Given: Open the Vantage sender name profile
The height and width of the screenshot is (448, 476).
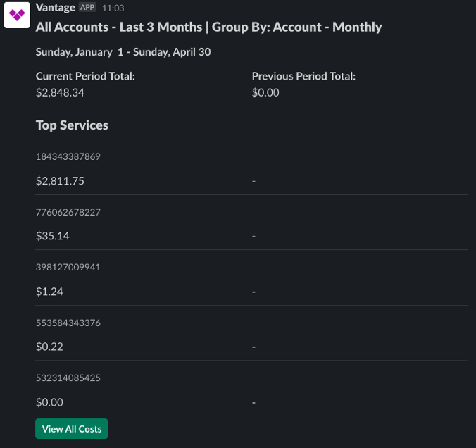Looking at the screenshot, I should tap(56, 7).
